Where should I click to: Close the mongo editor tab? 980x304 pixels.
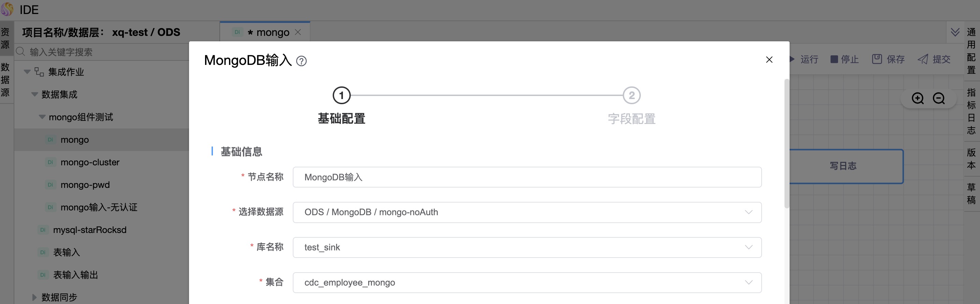[298, 32]
